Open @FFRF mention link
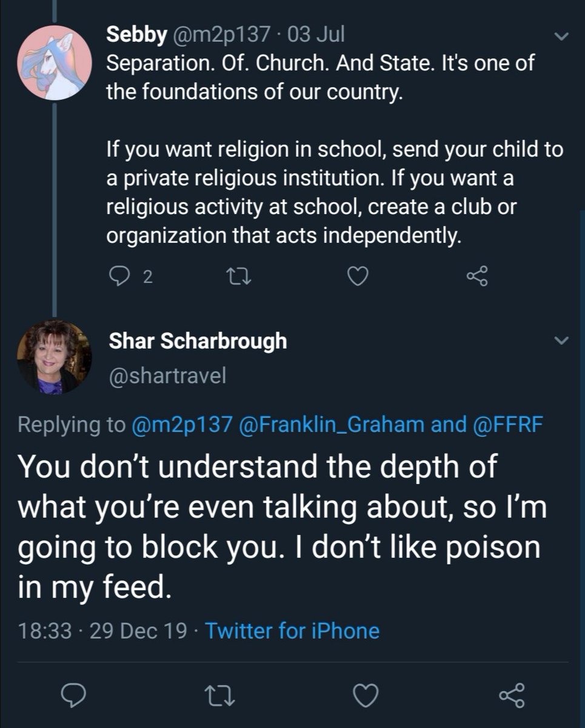The width and height of the screenshot is (585, 728). tap(506, 425)
